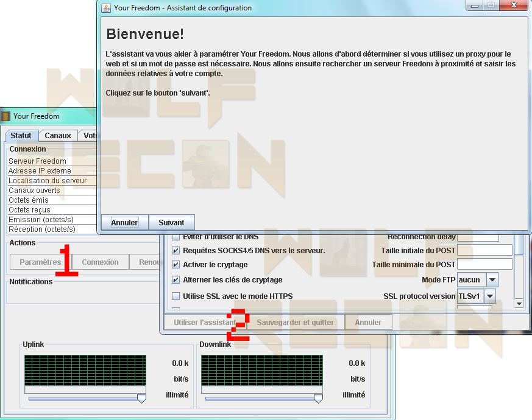Click the door icon in Your Freedom title bar
532x420 pixels.
[x=5, y=116]
